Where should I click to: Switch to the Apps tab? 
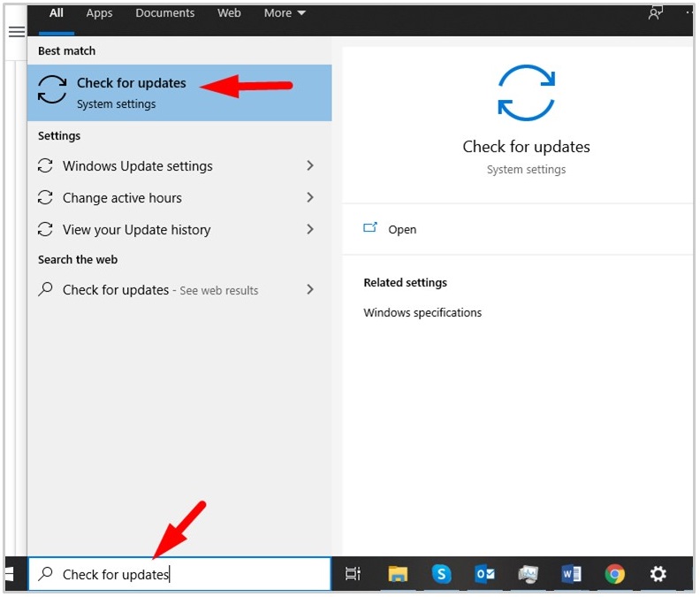pos(99,13)
